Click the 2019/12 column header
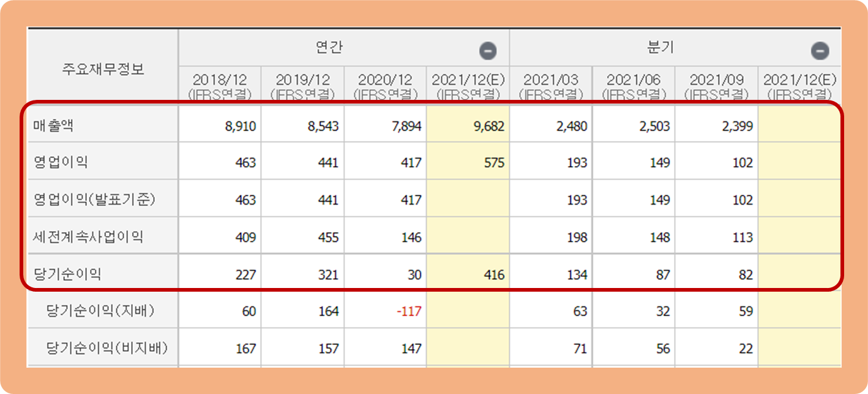This screenshot has width=868, height=394. [x=302, y=86]
